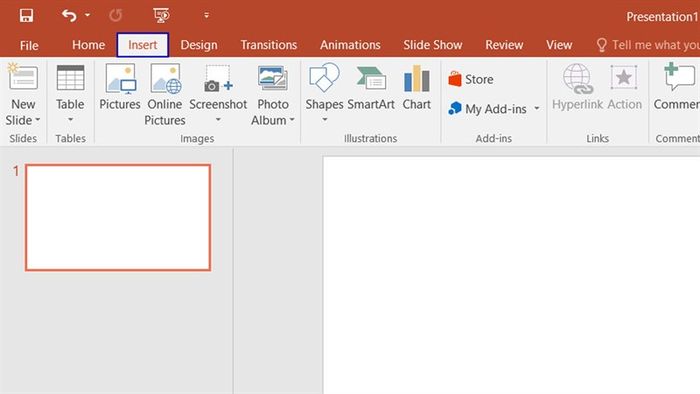Open Online Pictures
700x394 pixels.
165,95
